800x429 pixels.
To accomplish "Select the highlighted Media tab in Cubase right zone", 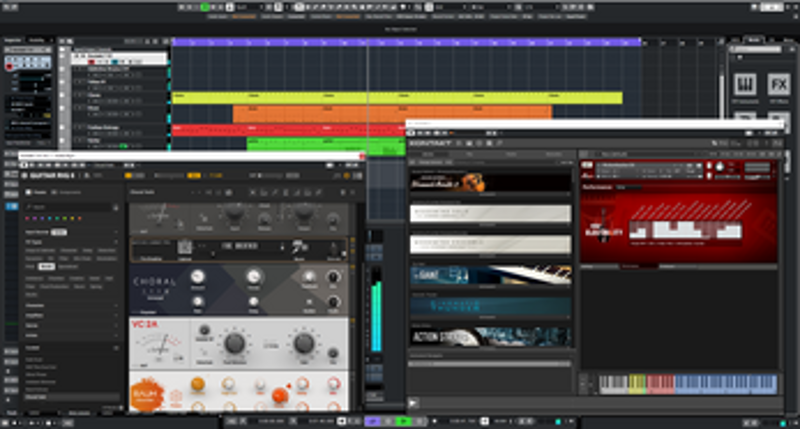I will pyautogui.click(x=754, y=40).
